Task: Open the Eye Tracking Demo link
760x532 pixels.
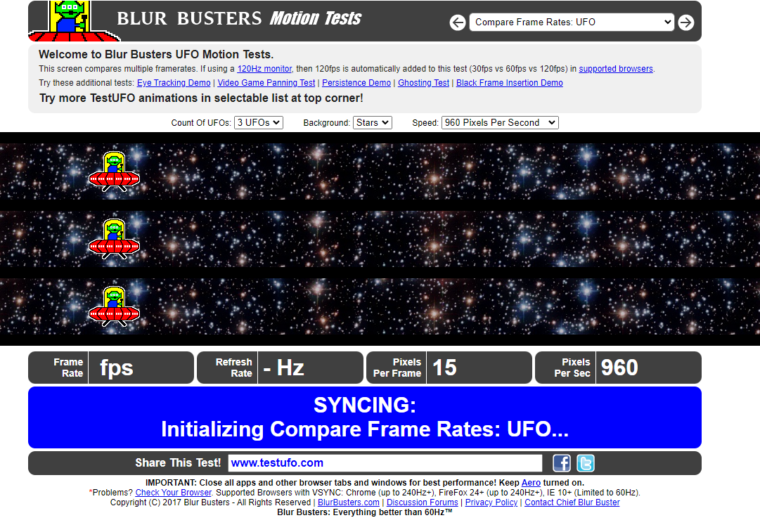Action: 174,83
